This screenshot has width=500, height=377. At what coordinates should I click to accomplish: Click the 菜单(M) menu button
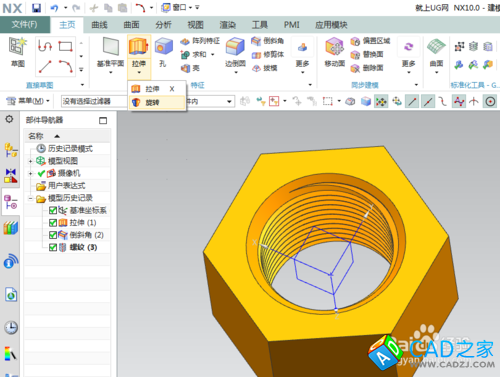(x=28, y=101)
